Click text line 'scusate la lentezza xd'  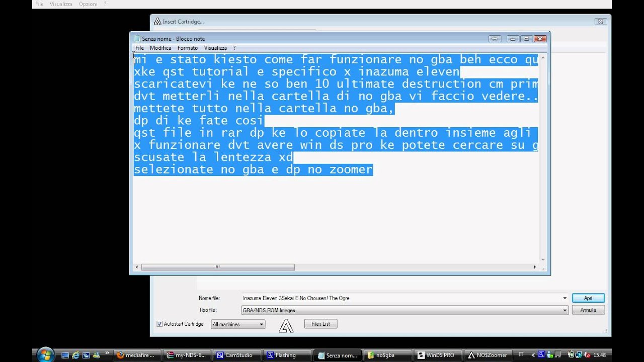pos(213,157)
